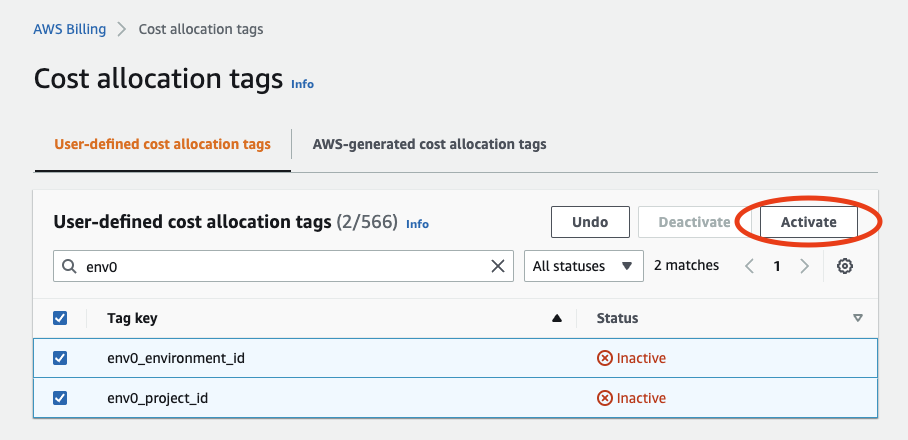Viewport: 908px width, 440px height.
Task: Uncheck the env0_environment_id row checkbox
Action: click(x=60, y=358)
